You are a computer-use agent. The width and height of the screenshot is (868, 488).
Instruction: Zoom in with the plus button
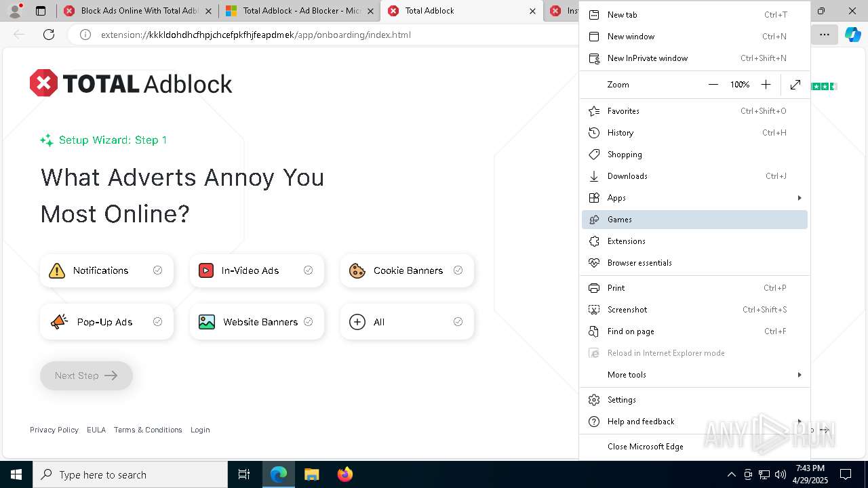coord(766,85)
